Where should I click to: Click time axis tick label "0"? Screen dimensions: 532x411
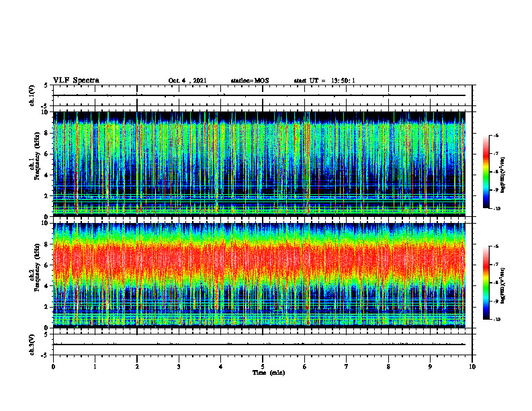[53, 367]
